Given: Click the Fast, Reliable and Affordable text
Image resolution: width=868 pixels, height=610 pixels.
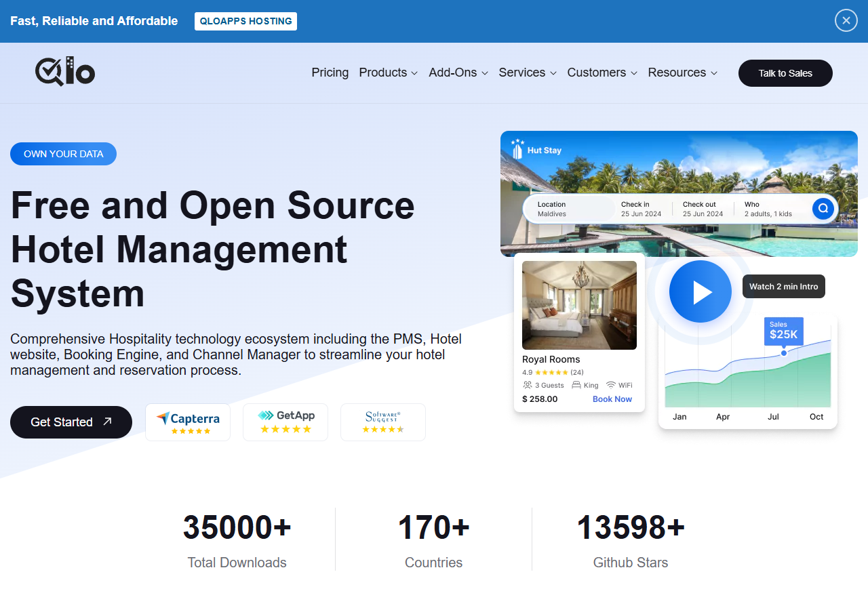Looking at the screenshot, I should [94, 21].
